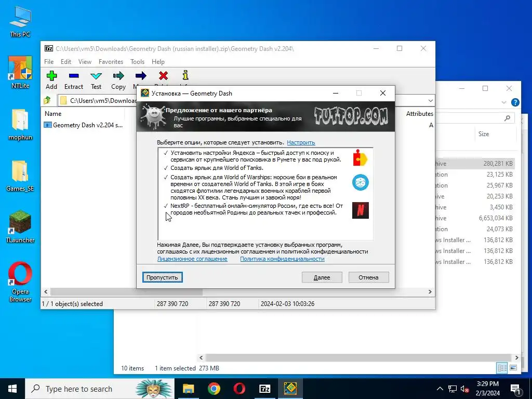Click the search magnifier in Explorer window

507,118
